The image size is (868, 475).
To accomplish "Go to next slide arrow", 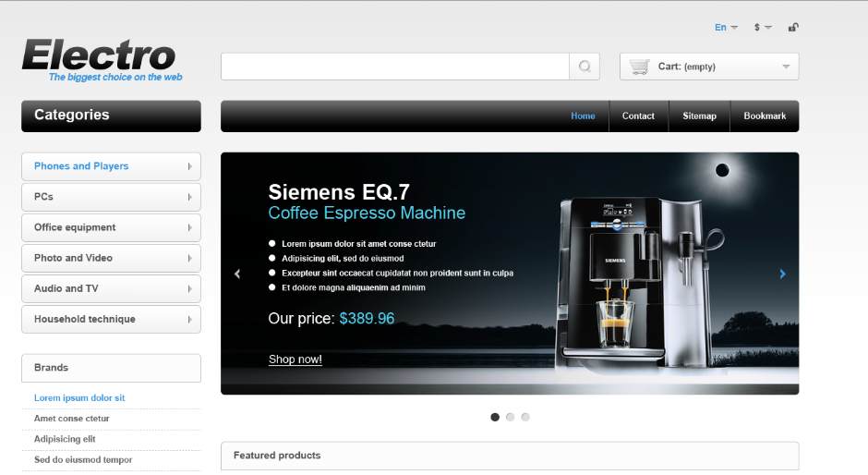I will pos(782,274).
